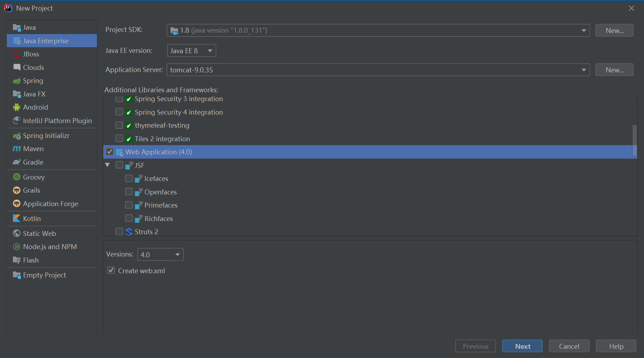
Task: Uncheck the Web Application (4.0) checkbox
Action: [x=110, y=152]
